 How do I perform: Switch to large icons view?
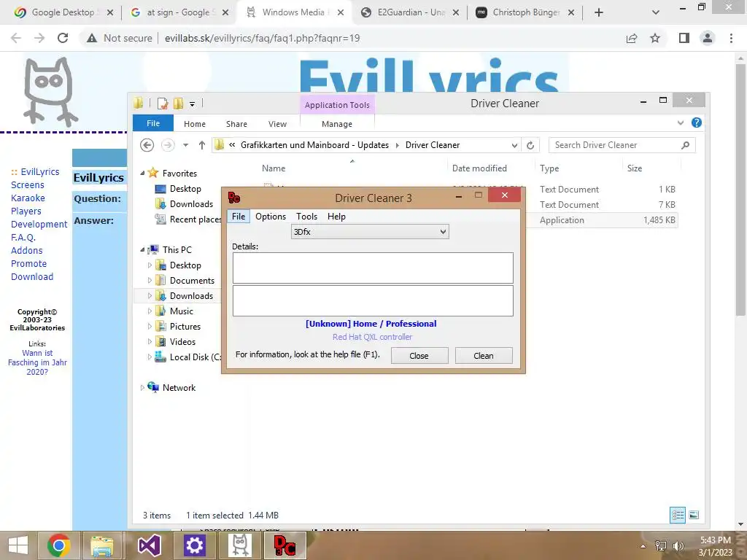pos(694,515)
